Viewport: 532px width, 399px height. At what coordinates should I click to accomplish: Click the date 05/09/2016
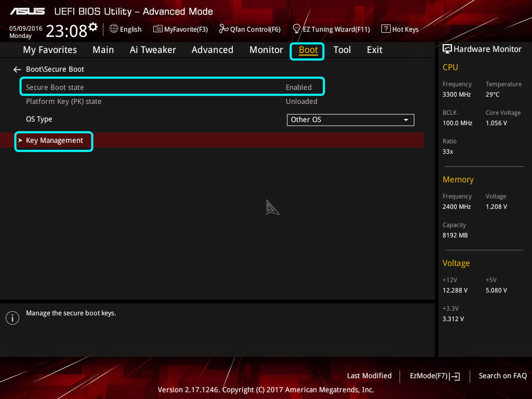click(x=26, y=29)
